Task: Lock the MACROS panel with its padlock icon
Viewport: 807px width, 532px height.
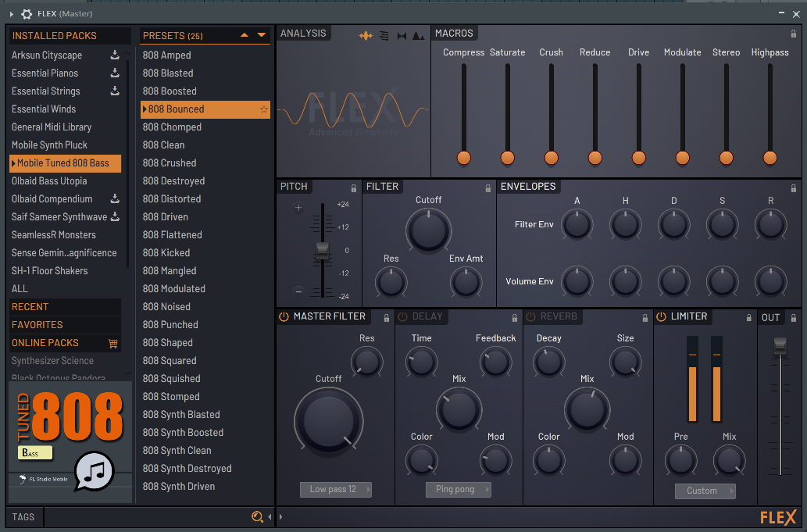Action: (x=792, y=33)
